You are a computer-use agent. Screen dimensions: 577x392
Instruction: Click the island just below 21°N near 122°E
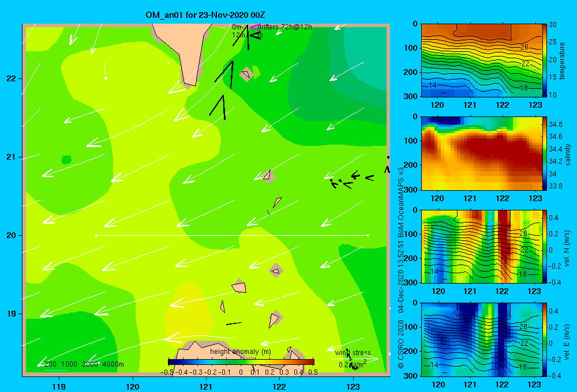(x=268, y=175)
